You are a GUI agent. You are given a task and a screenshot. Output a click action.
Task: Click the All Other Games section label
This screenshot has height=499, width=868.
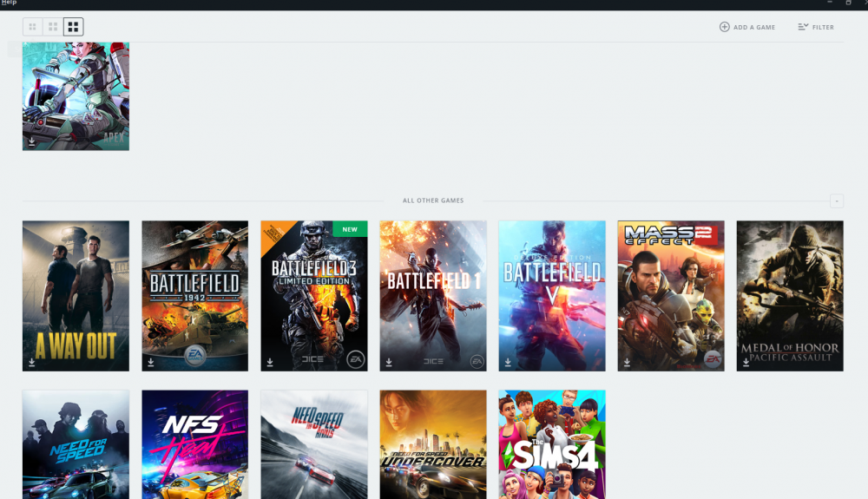(433, 200)
